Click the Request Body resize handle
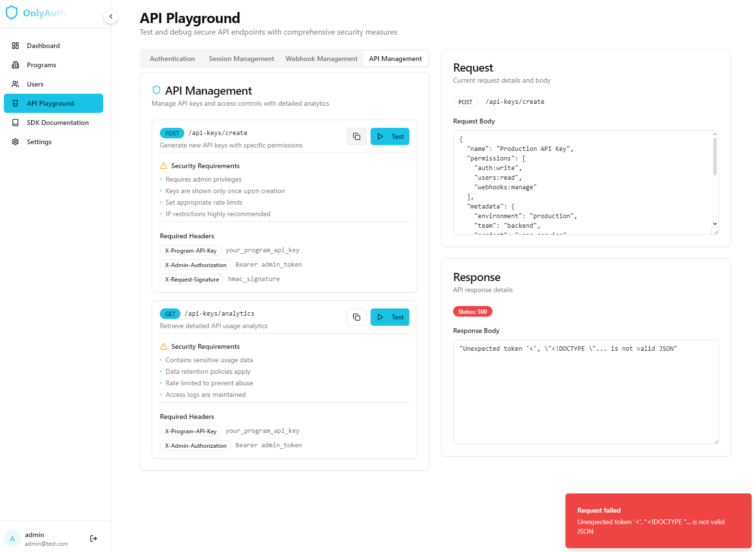Screen dimensions: 756x552 coord(716,232)
